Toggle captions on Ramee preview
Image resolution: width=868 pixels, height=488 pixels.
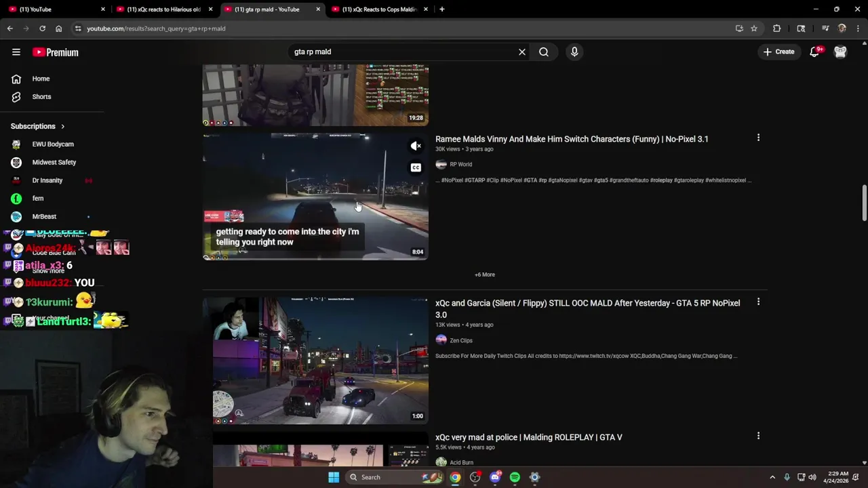[416, 167]
